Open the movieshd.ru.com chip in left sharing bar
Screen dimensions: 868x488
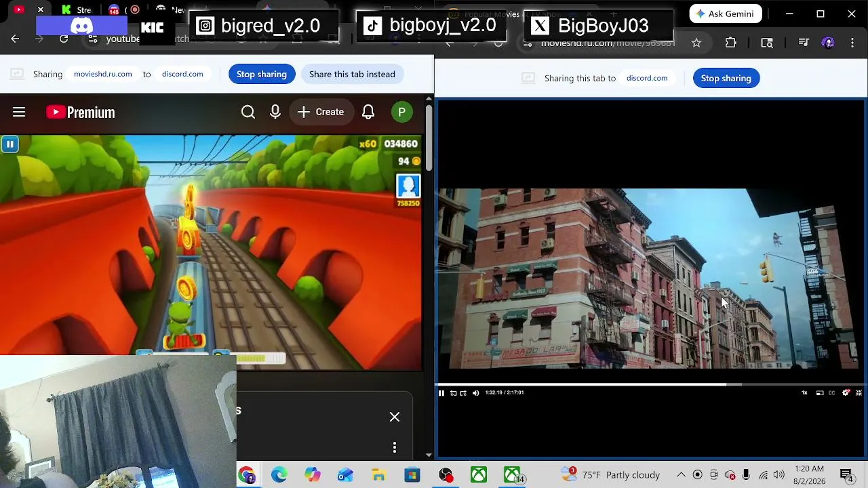(103, 74)
